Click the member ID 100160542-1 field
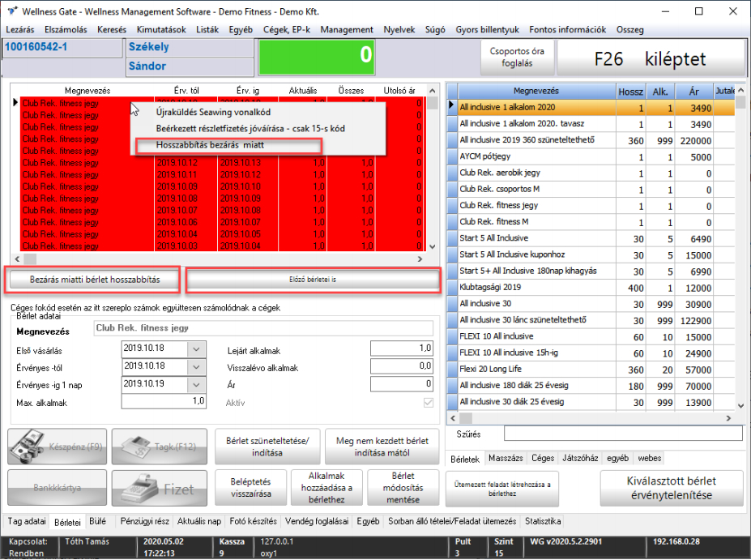This screenshot has width=751, height=560. (62, 48)
